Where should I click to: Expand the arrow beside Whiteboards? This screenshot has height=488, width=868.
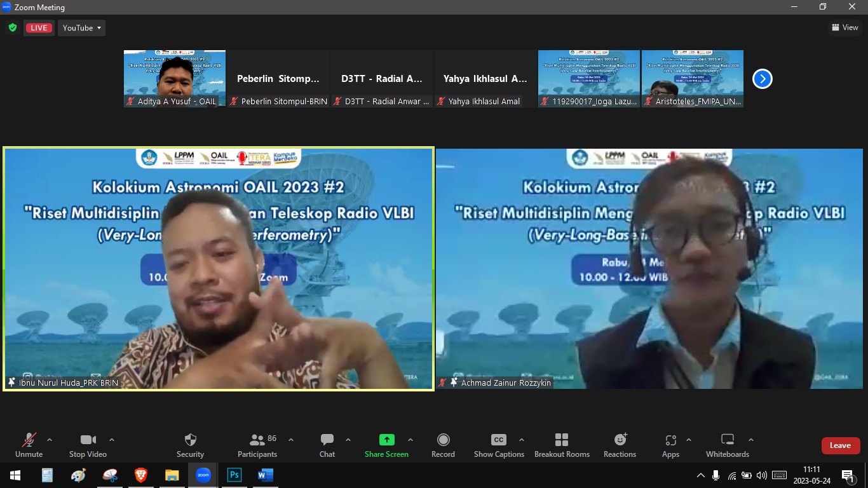pos(751,440)
